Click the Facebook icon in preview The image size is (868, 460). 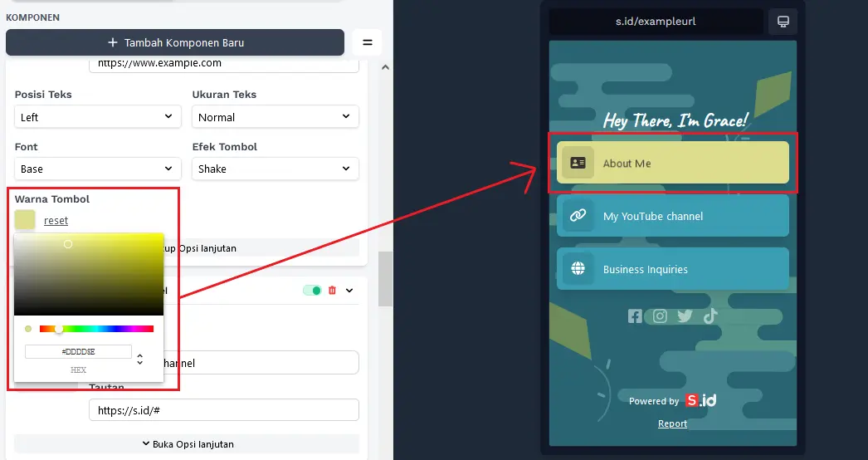635,316
